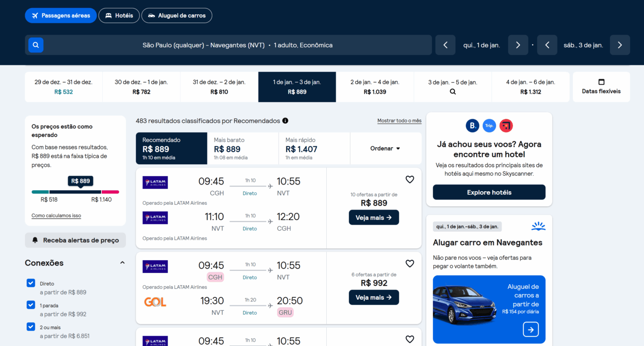Disable the 2 ou mais stops filter
Screen dimensions: 644x346
31,326
